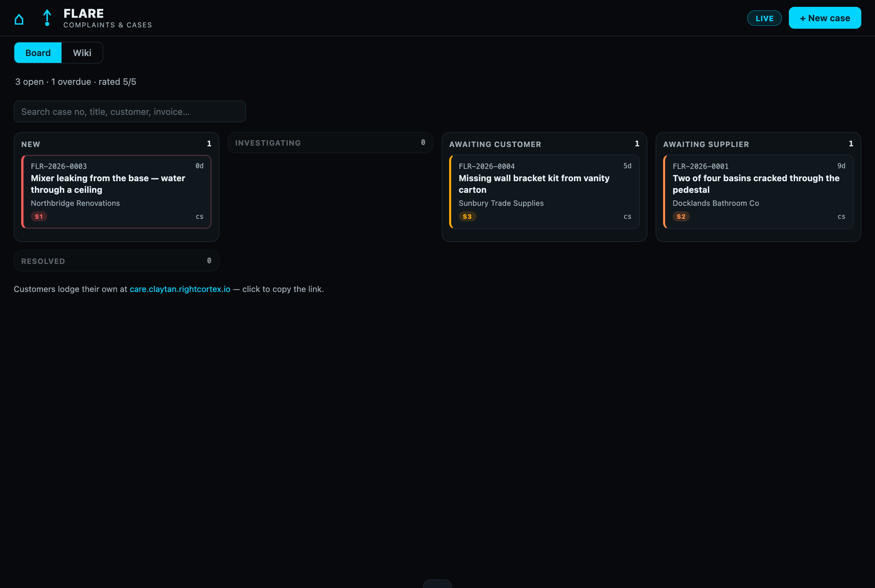
Task: Click the 0d age on FLR-2026-0003
Action: (x=200, y=166)
